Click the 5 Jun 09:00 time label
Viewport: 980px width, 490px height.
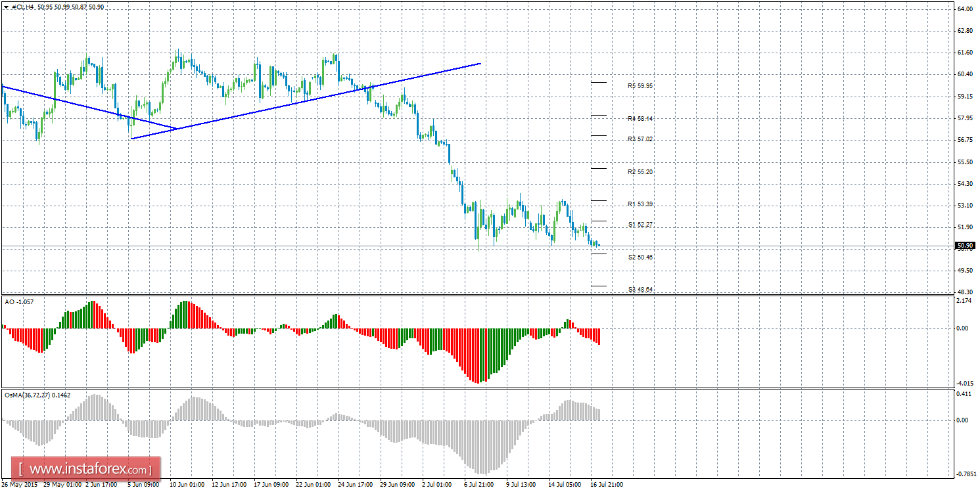coord(144,485)
